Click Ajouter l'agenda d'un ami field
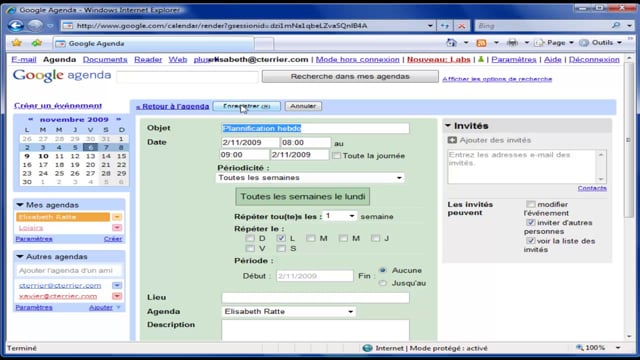The width and height of the screenshot is (640, 360). coord(69,270)
